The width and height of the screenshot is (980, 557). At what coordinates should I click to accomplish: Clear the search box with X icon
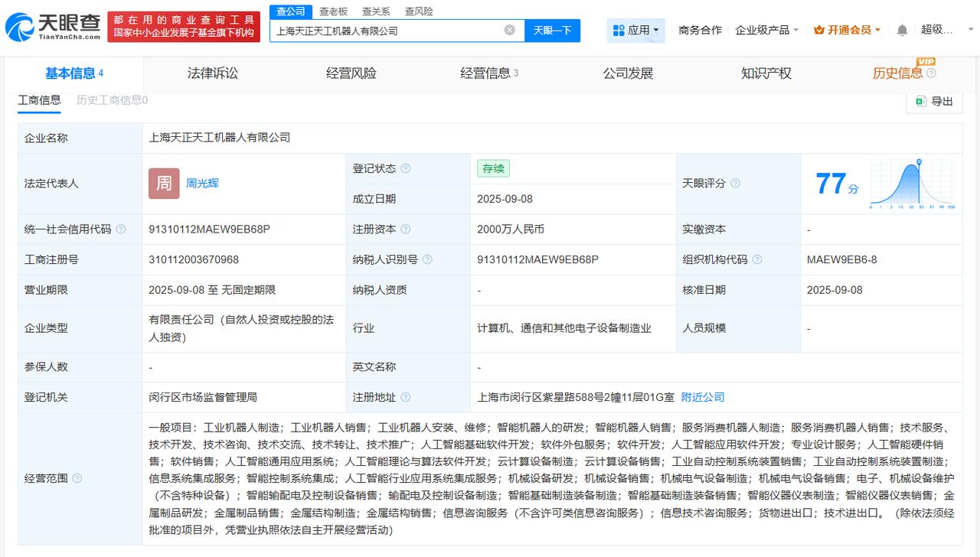(509, 30)
